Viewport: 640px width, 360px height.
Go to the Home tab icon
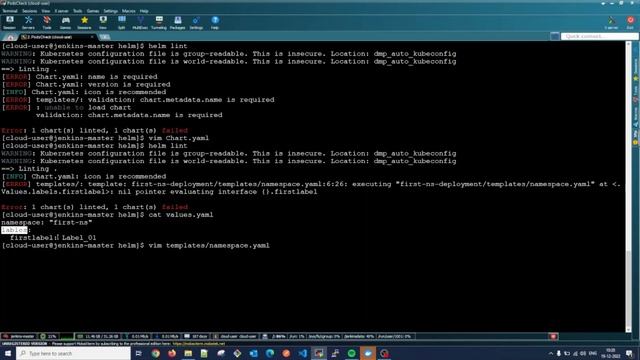[10, 37]
